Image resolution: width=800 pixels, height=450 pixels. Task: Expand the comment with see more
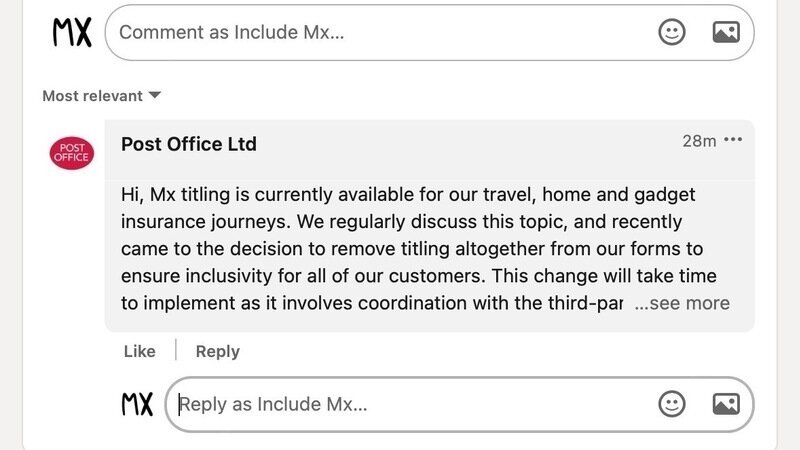[x=682, y=303]
